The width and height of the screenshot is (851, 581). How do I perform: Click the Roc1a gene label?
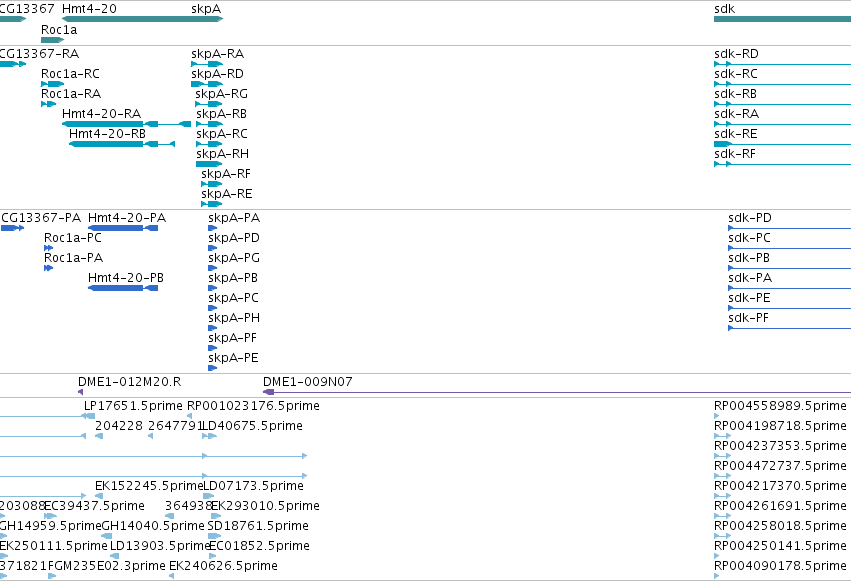click(x=59, y=30)
